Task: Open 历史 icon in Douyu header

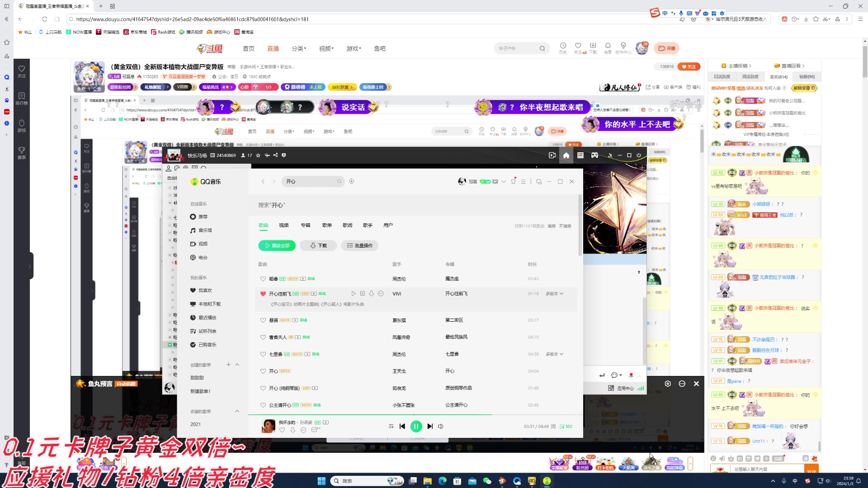Action: 563,48
